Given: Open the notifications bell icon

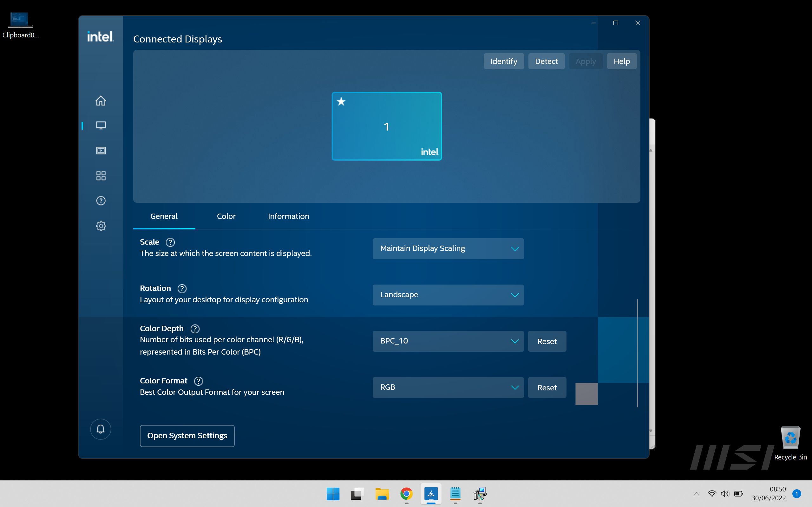Looking at the screenshot, I should 100,429.
